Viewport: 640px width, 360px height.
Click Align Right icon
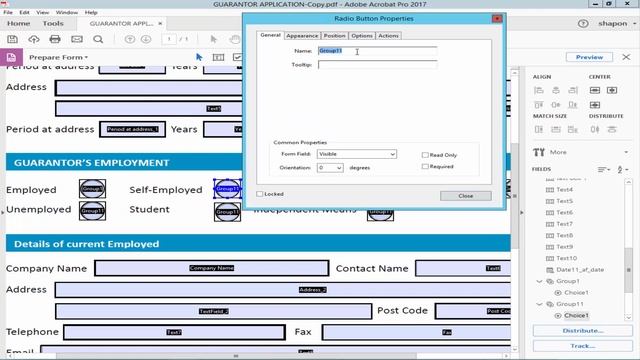pos(573,90)
